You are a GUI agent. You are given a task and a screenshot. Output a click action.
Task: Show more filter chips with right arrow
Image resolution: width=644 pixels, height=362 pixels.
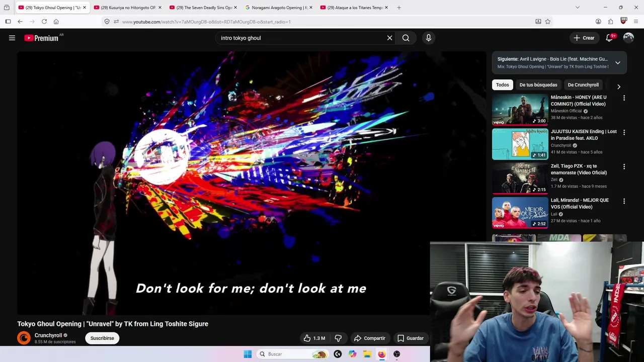click(x=619, y=86)
